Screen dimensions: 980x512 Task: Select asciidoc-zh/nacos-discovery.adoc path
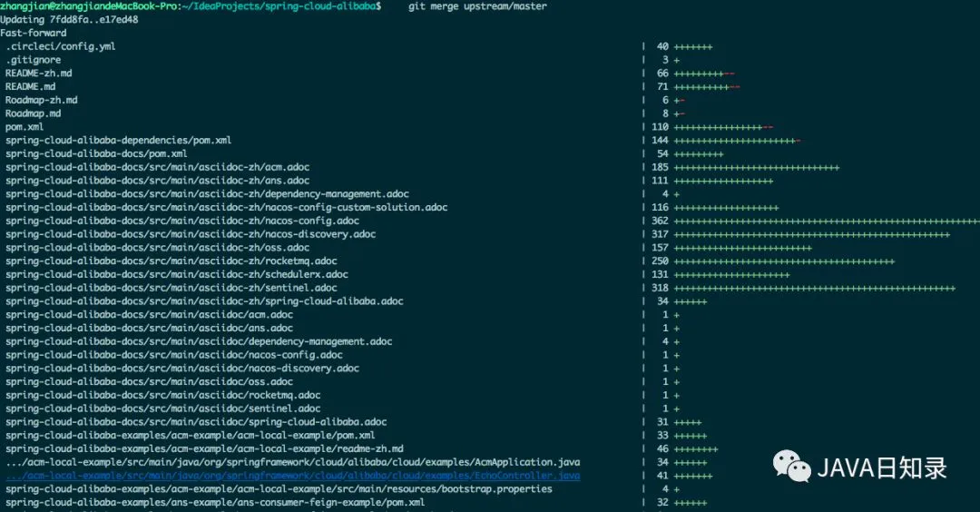tap(191, 234)
